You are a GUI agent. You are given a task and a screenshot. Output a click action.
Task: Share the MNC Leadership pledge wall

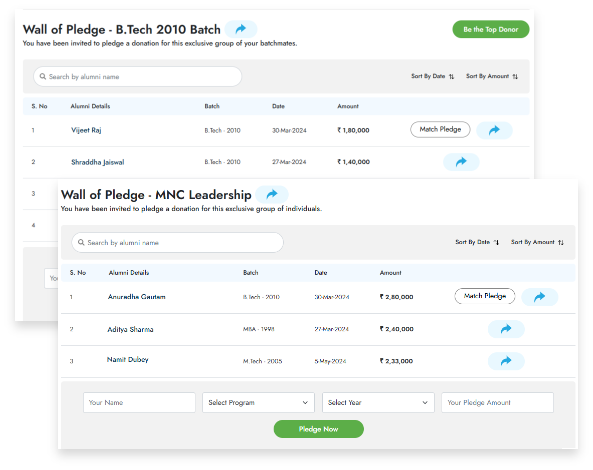pyautogui.click(x=272, y=195)
